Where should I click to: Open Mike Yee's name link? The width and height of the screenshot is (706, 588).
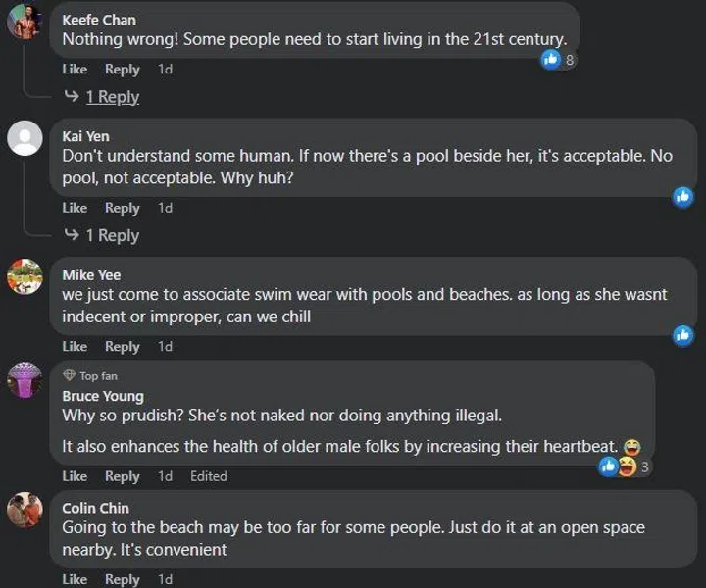tap(91, 274)
